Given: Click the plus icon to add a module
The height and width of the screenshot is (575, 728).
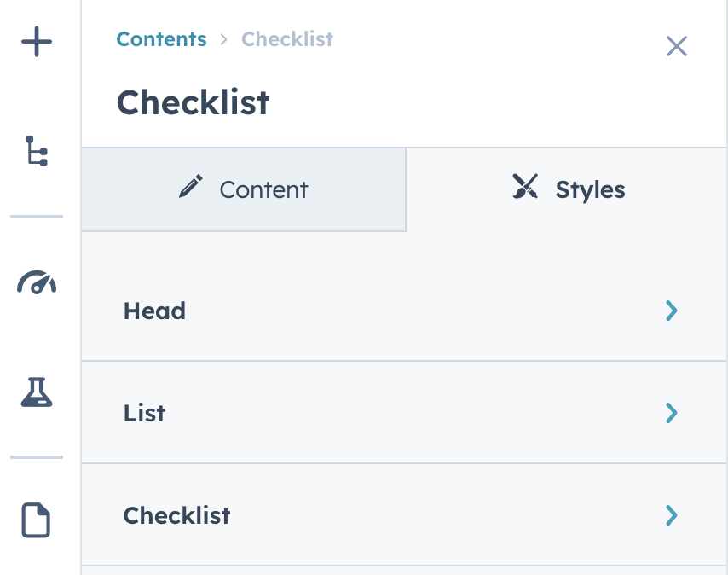Looking at the screenshot, I should click(37, 40).
